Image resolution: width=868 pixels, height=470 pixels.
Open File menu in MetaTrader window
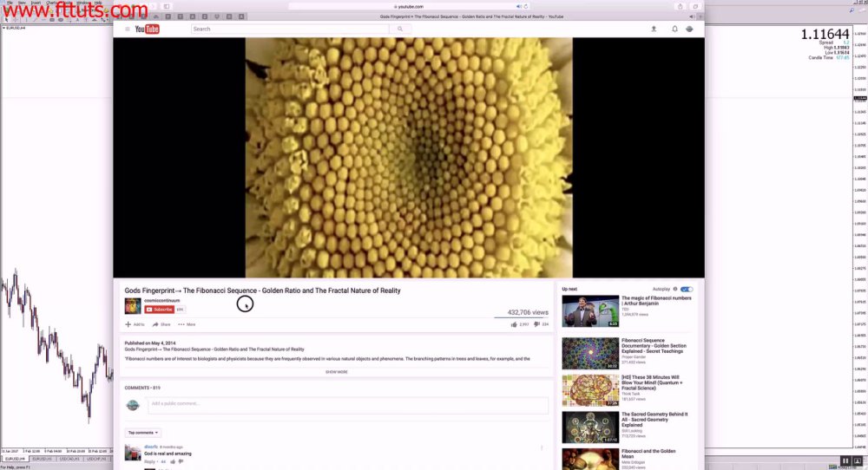click(10, 3)
